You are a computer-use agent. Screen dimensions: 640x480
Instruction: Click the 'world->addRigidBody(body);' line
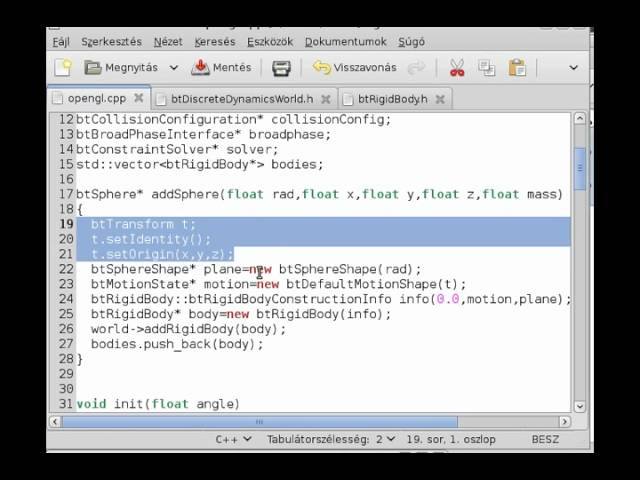click(188, 329)
